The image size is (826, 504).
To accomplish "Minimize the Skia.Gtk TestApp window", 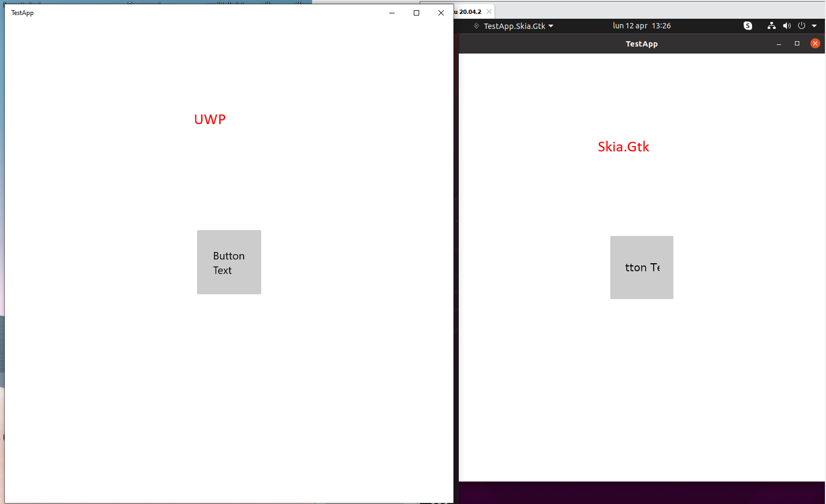I will point(778,43).
